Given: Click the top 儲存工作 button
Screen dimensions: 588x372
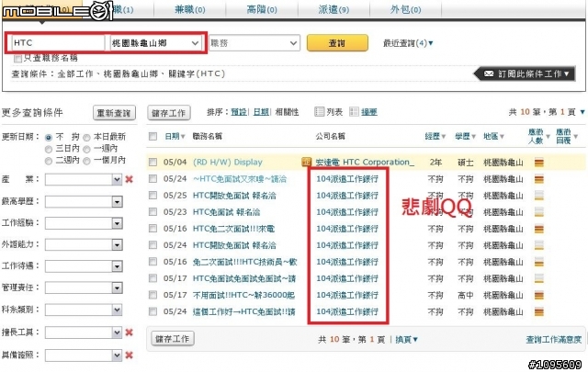Looking at the screenshot, I should point(169,113).
